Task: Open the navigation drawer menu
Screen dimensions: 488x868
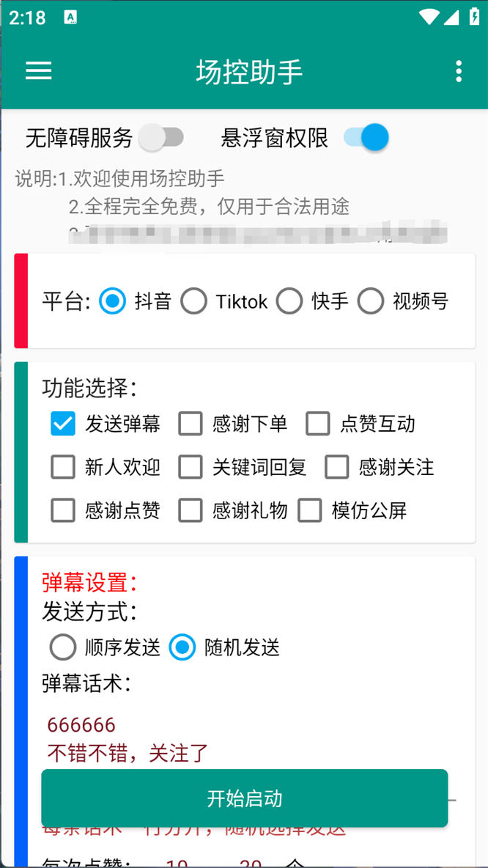Action: (38, 70)
